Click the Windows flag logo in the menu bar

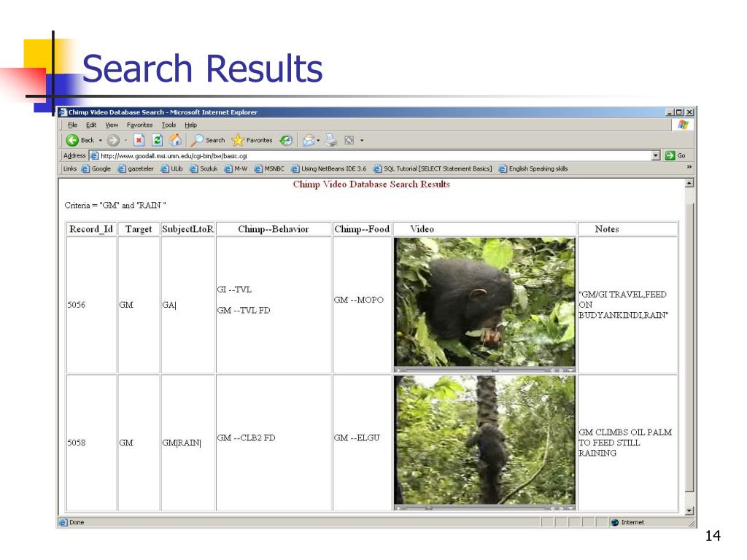pos(683,125)
